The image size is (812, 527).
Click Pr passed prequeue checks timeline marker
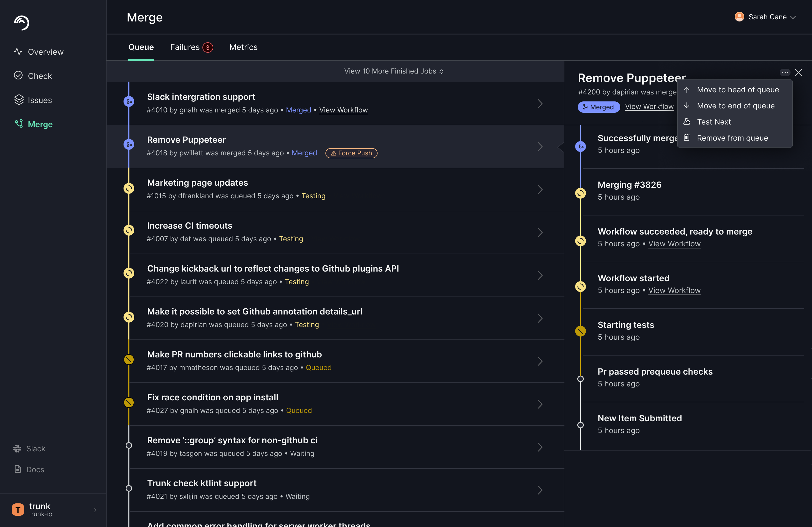[x=580, y=379]
